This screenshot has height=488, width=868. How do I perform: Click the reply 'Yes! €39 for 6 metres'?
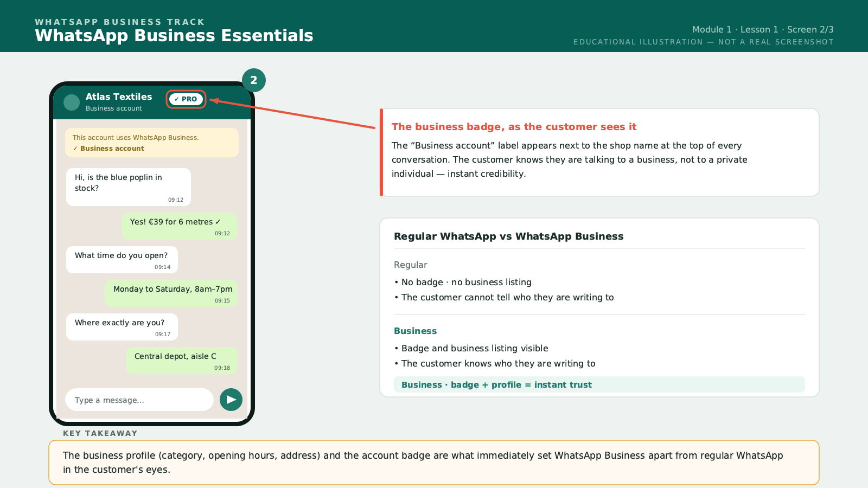click(x=180, y=226)
